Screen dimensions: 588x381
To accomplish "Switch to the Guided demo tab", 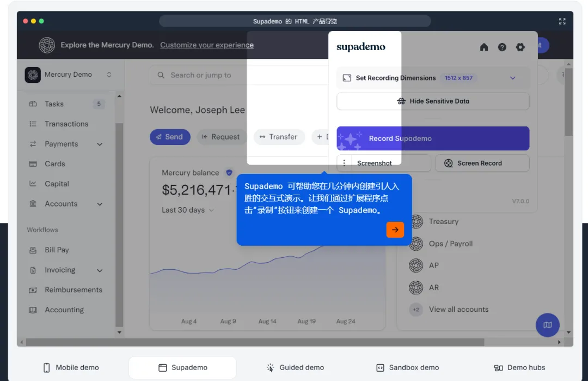I will (295, 367).
